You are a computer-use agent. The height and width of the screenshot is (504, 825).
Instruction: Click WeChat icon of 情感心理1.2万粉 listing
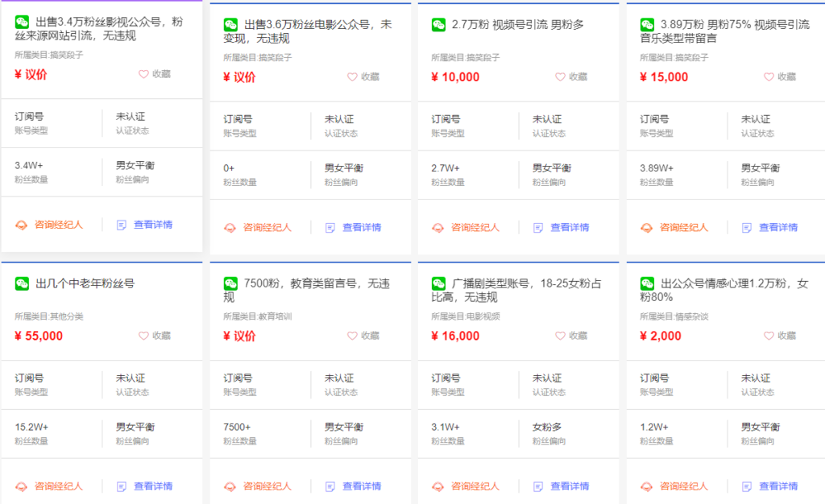coord(647,283)
